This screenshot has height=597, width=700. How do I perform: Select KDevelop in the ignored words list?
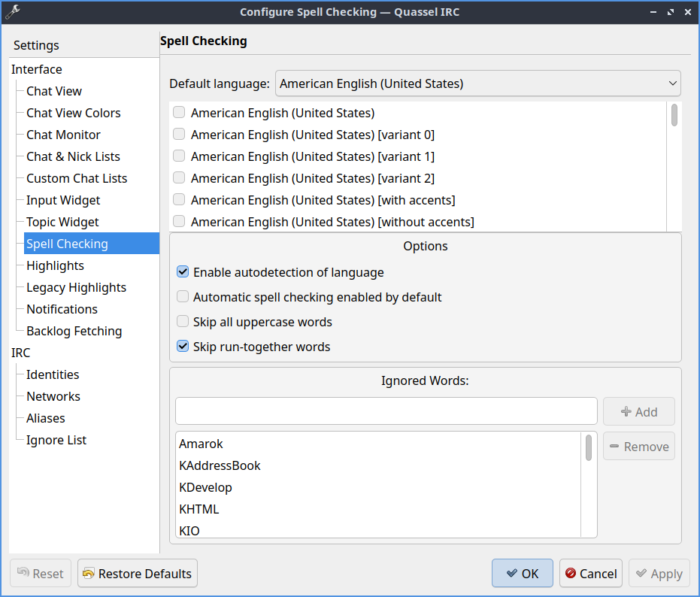pyautogui.click(x=205, y=487)
